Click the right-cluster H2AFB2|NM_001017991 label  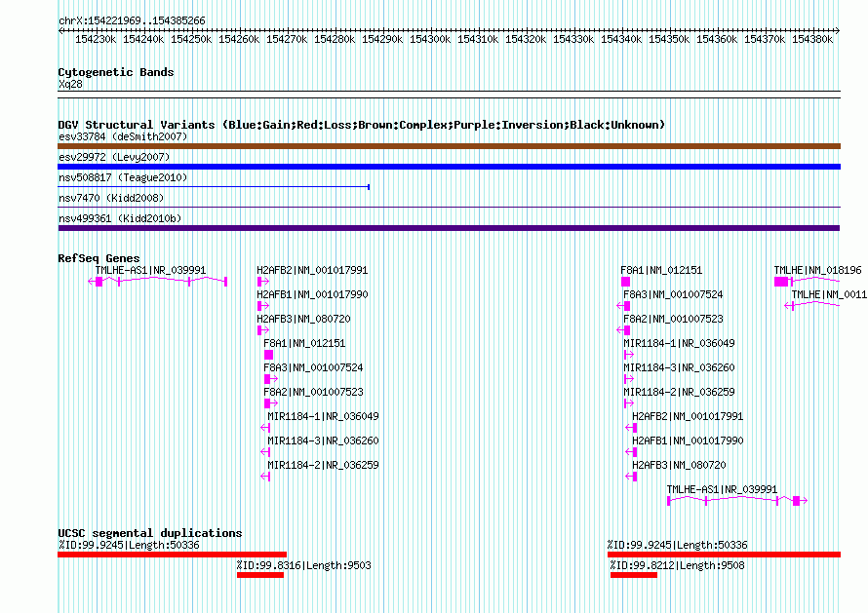coord(688,416)
